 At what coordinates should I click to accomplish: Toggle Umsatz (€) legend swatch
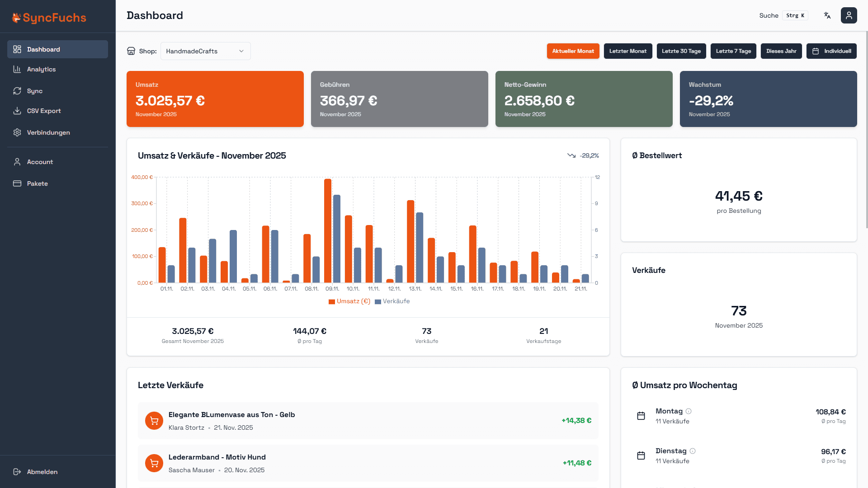coord(332,301)
